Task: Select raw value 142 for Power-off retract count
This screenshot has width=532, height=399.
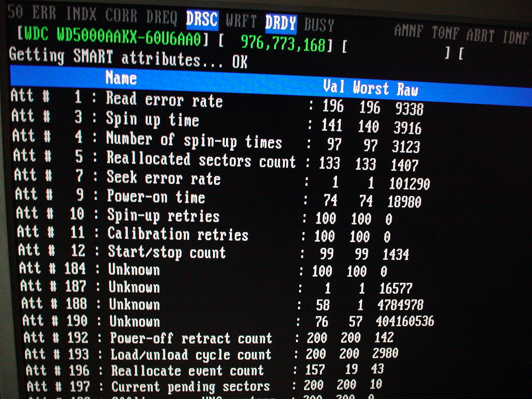Action: tap(384, 337)
